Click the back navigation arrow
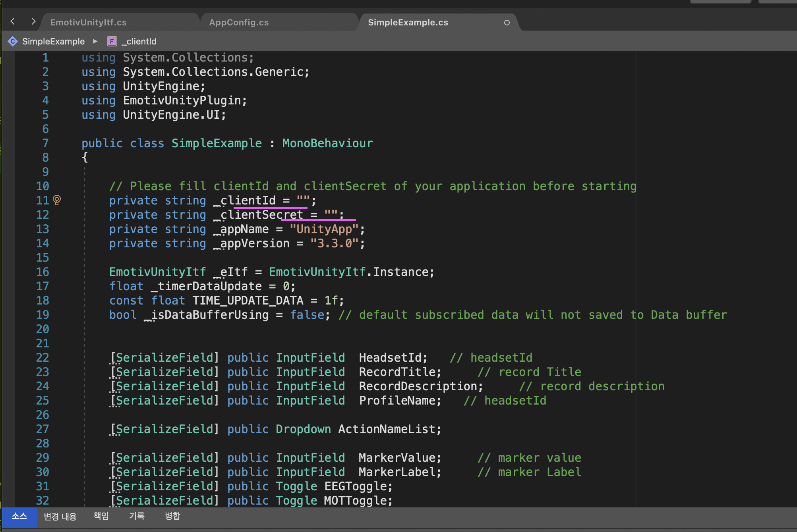The image size is (797, 532). coord(13,21)
